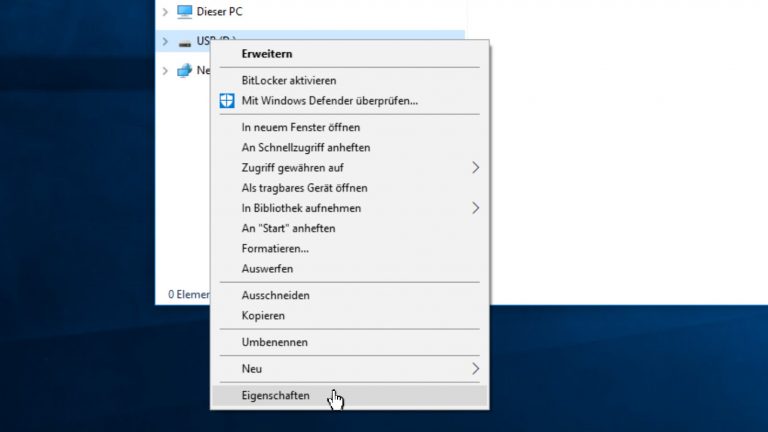This screenshot has width=768, height=432.
Task: Click the Dieser PC computer icon
Action: click(184, 12)
